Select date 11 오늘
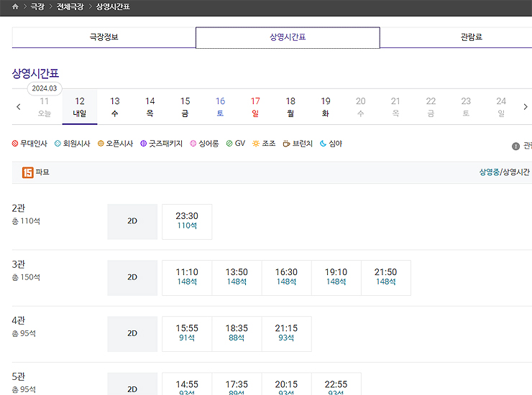 (45, 107)
